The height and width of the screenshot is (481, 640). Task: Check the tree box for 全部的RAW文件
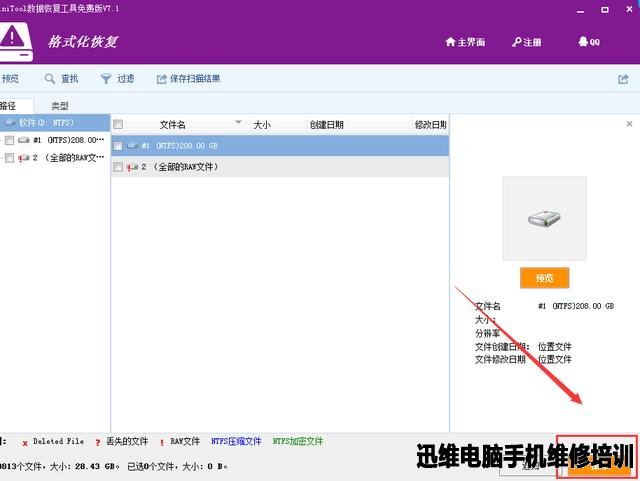(9, 158)
